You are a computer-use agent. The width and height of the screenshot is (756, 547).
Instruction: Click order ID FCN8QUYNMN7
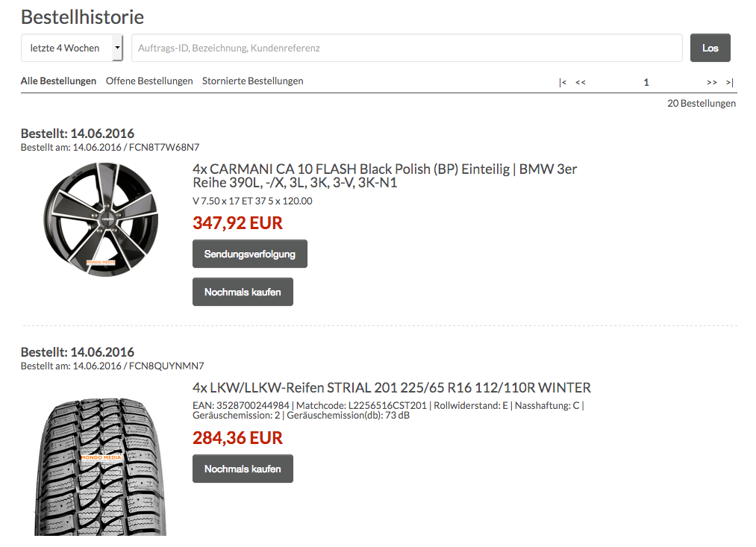pyautogui.click(x=166, y=366)
